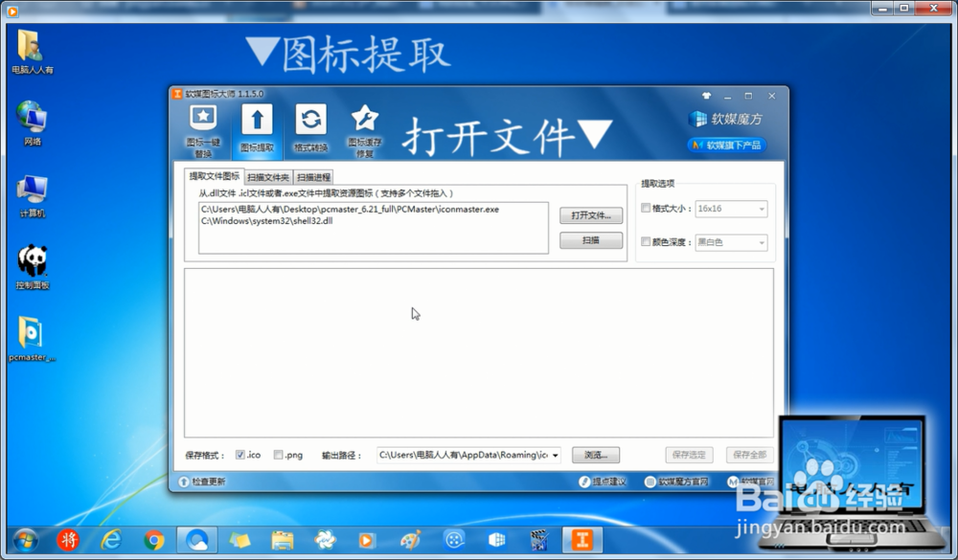Select the iconmaster.exe path line
This screenshot has width=958, height=560.
[350, 210]
